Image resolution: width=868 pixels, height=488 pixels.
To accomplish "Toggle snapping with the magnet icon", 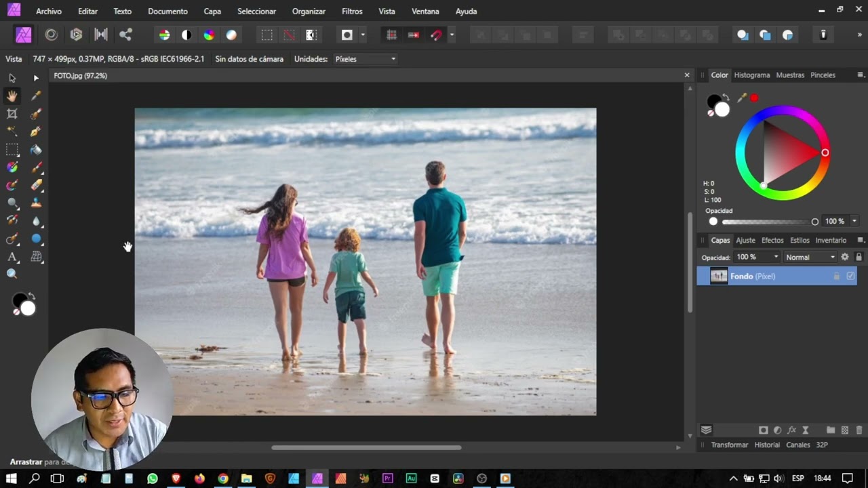I will tap(436, 35).
